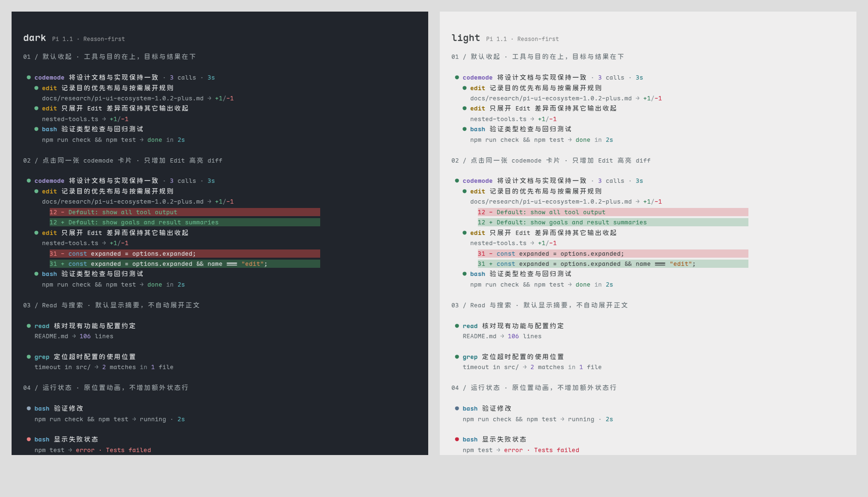Expand read 核对现有功能与配置约定 row, dark panel
This screenshot has width=868, height=497.
pyautogui.click(x=81, y=326)
